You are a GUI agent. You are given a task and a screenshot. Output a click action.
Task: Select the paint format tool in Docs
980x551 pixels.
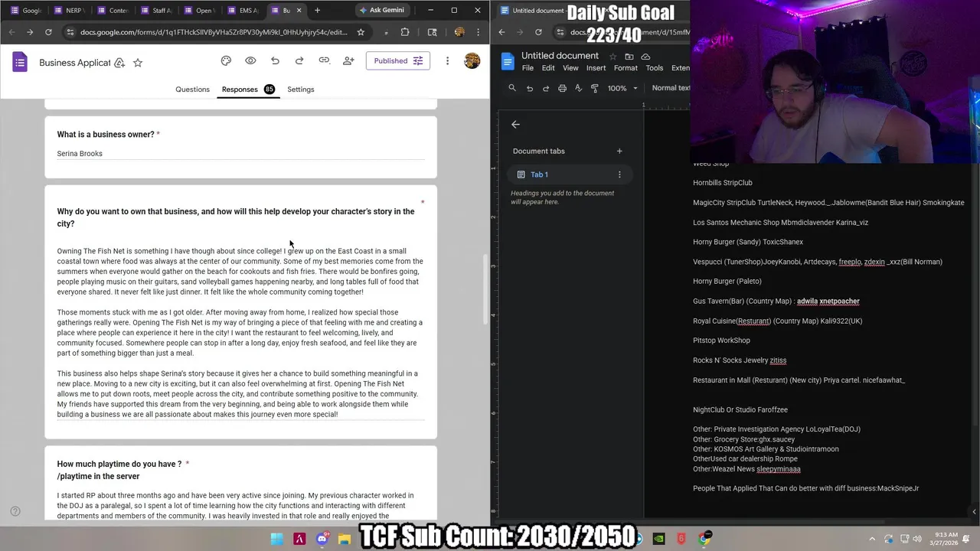pos(595,88)
